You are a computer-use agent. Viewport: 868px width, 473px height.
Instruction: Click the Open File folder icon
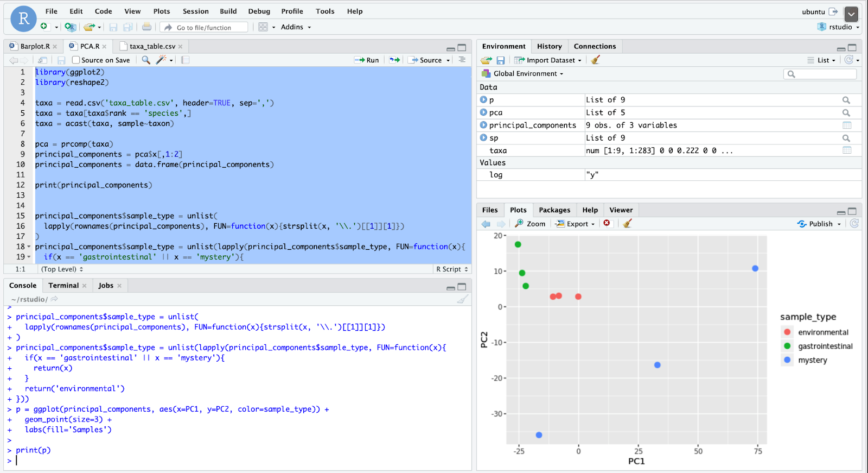[90, 27]
